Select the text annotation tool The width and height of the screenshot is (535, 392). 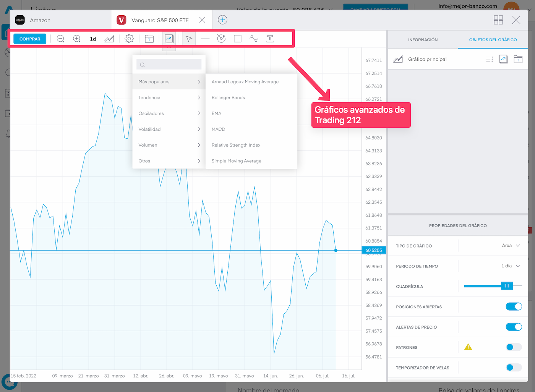(270, 39)
